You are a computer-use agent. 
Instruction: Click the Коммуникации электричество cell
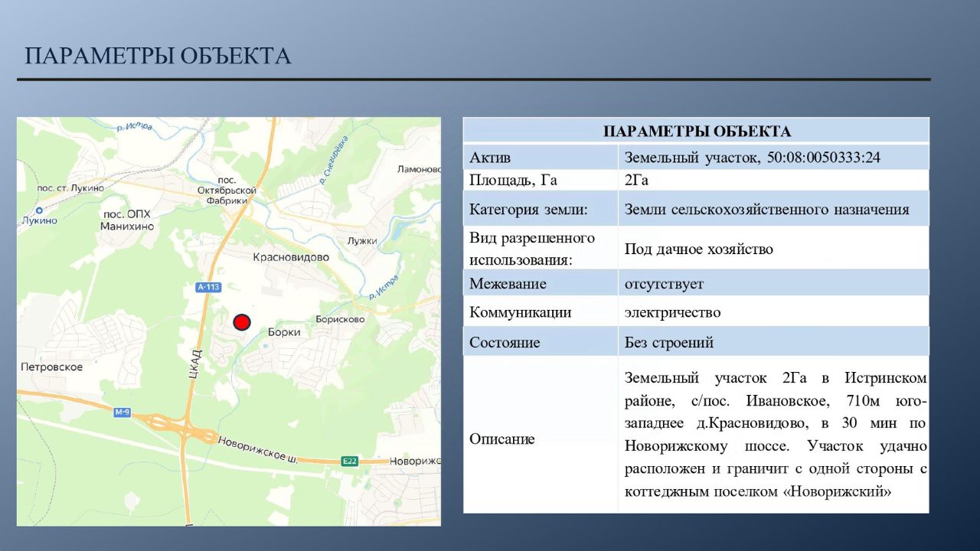pos(773,312)
